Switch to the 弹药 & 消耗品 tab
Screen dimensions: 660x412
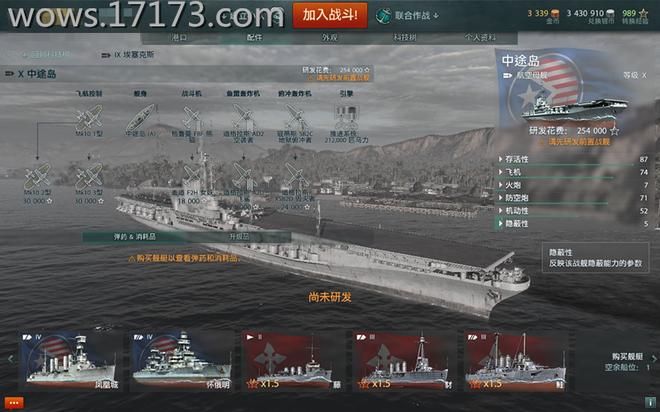coord(135,237)
